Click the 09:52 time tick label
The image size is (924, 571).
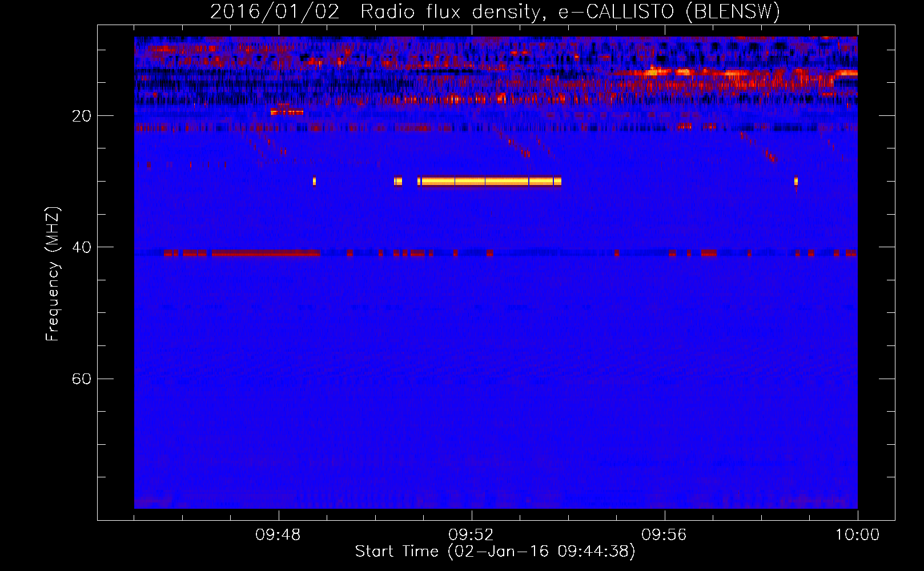coord(471,535)
